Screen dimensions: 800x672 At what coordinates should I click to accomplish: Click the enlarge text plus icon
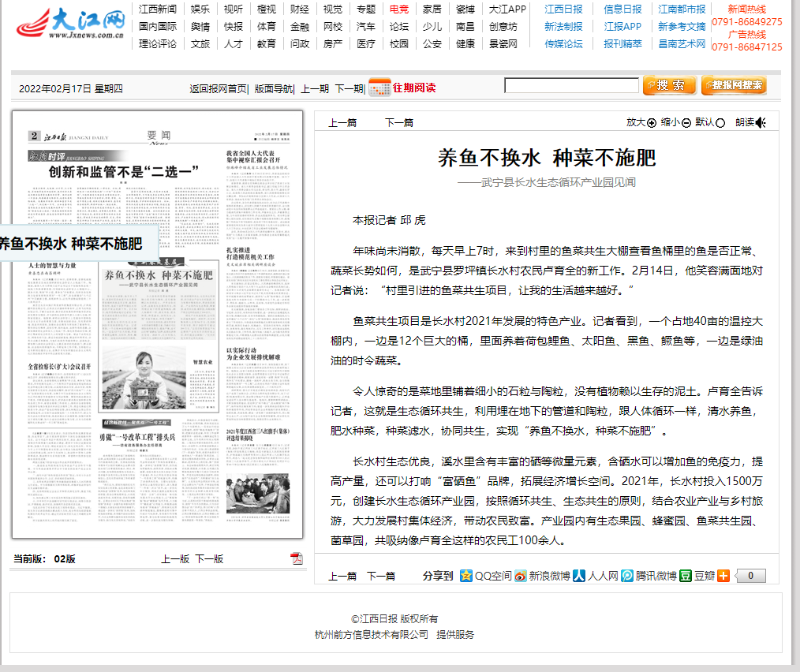(651, 123)
